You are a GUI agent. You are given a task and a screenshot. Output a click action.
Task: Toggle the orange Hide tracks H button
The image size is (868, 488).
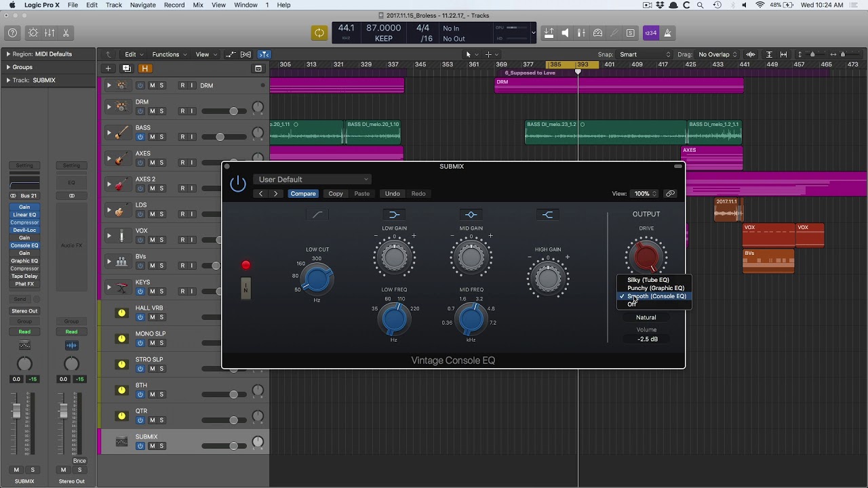pyautogui.click(x=144, y=68)
